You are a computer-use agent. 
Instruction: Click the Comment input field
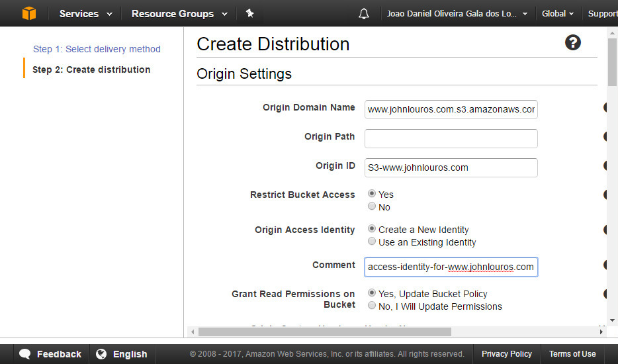(x=451, y=267)
